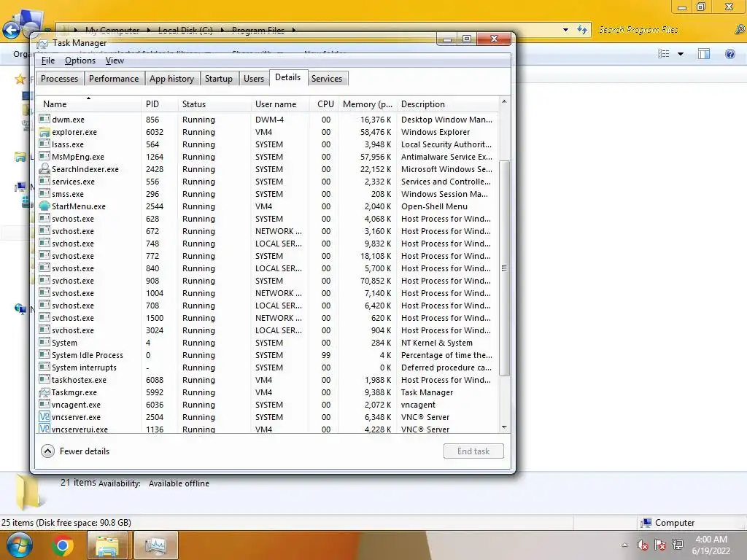Launch Google Chrome from the taskbar
Viewport: 747px width, 560px height.
point(63,545)
